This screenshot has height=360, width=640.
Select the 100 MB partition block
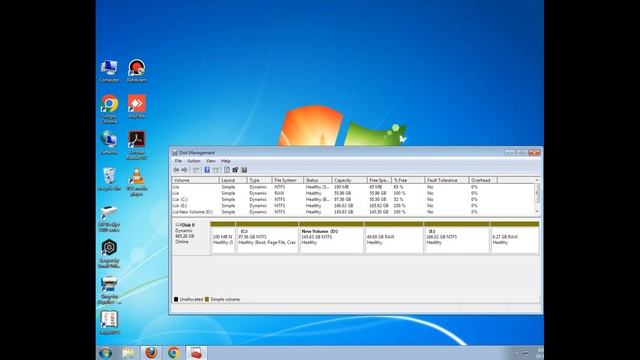tap(223, 238)
